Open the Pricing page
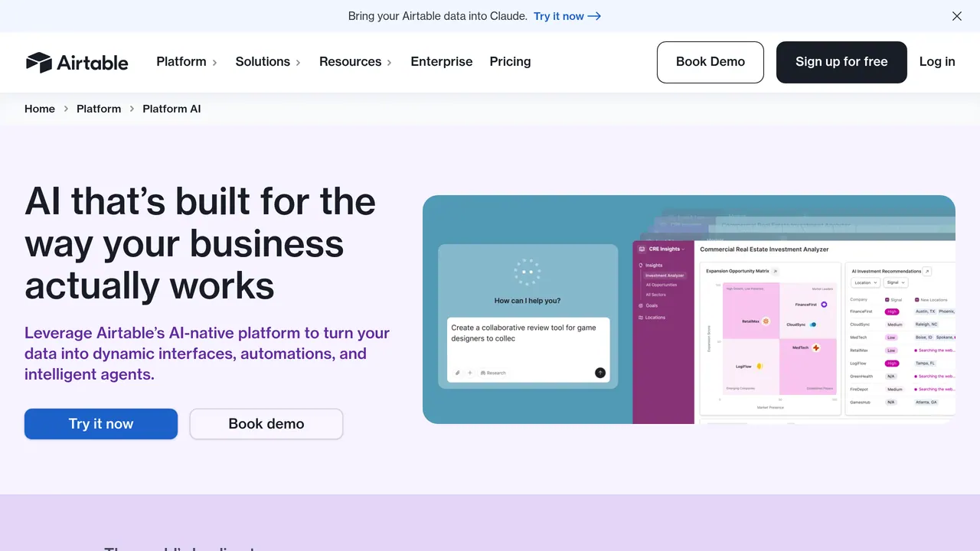The image size is (980, 551). pyautogui.click(x=510, y=62)
